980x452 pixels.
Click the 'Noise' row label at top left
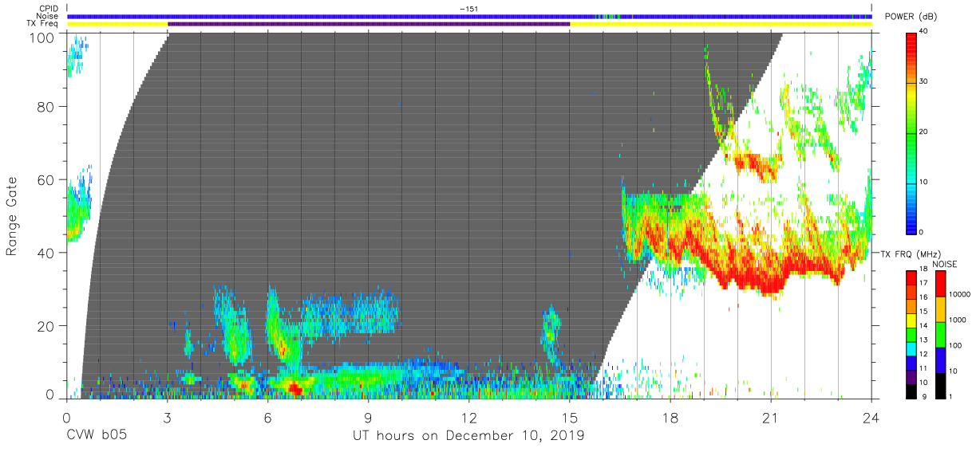[48, 16]
